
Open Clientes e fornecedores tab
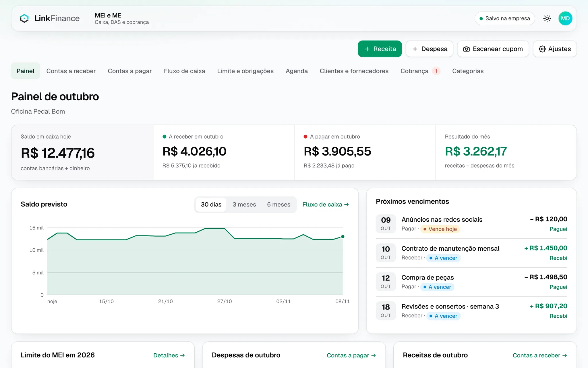click(354, 71)
